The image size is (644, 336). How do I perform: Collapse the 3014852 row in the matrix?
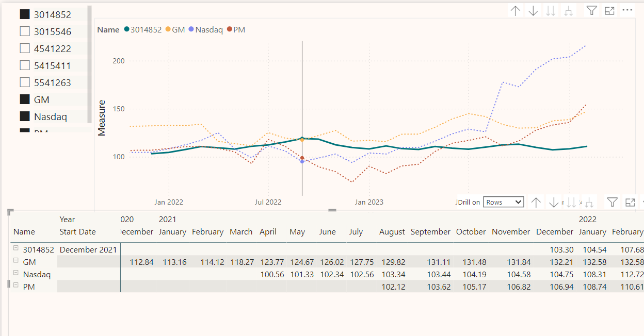pyautogui.click(x=16, y=249)
